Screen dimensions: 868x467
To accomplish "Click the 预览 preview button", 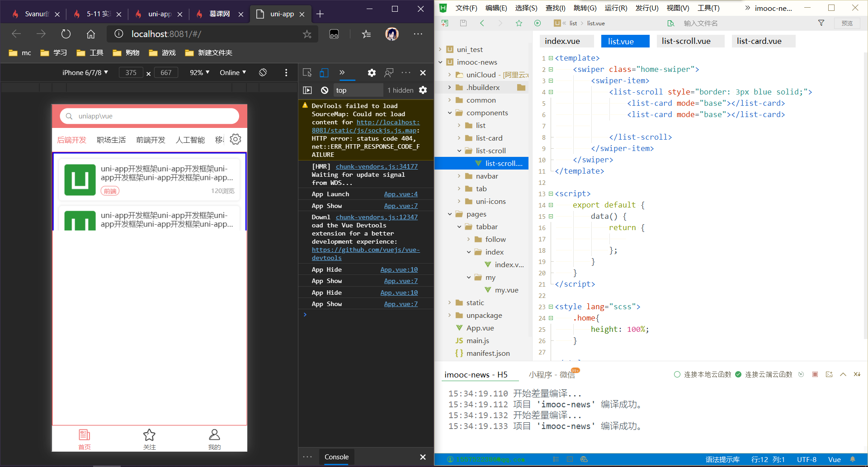I will (847, 23).
